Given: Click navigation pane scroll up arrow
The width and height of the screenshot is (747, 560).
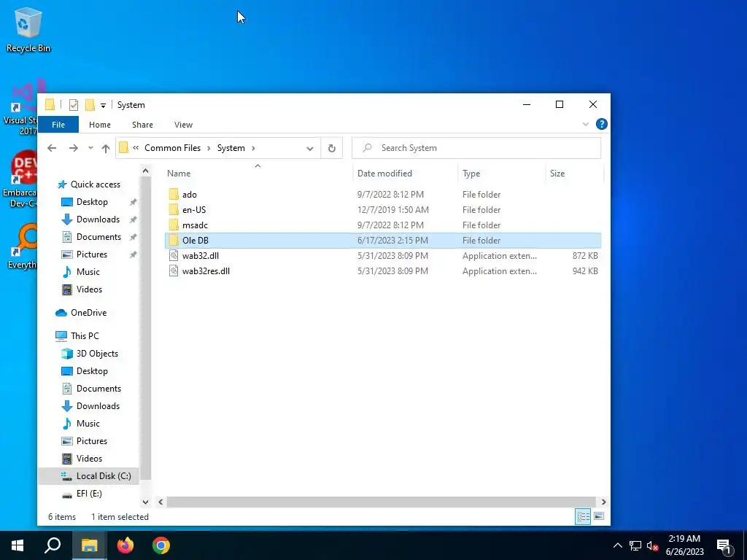Looking at the screenshot, I should pos(145,171).
